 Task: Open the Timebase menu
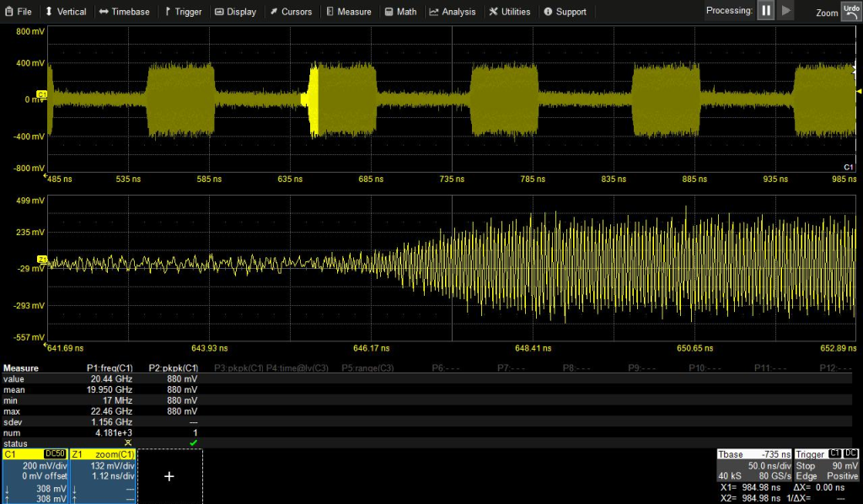pyautogui.click(x=125, y=11)
